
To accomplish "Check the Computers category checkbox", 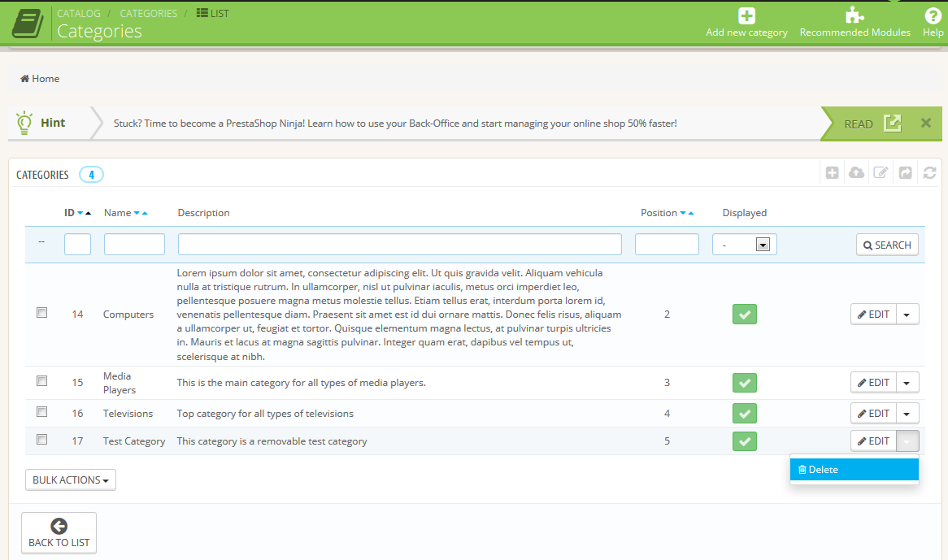I will point(42,313).
